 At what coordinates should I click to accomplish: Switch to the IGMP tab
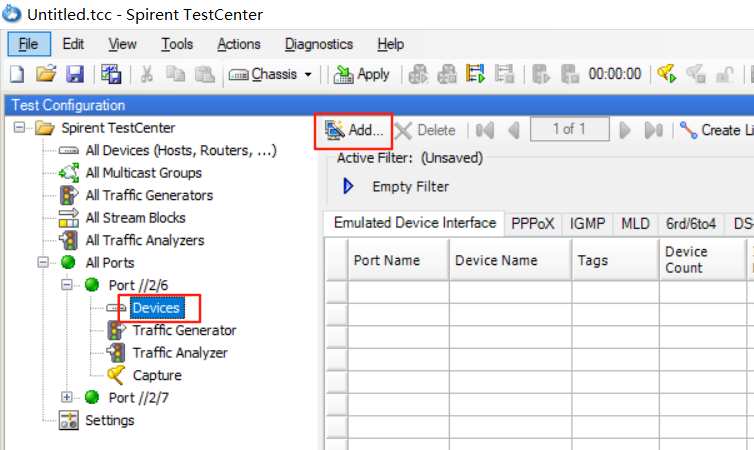[587, 224]
